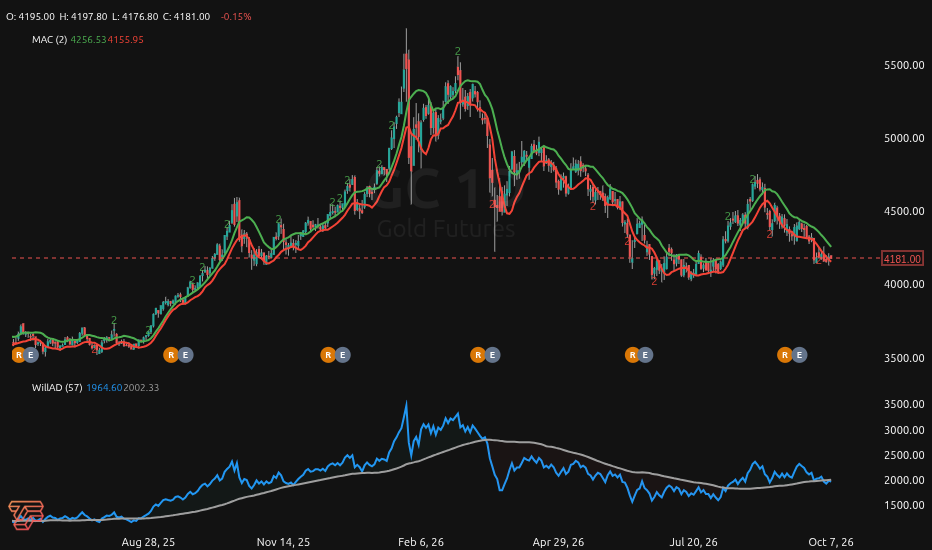Image resolution: width=932 pixels, height=550 pixels.
Task: Click the 4000.00 price scale label
Action: coord(904,284)
